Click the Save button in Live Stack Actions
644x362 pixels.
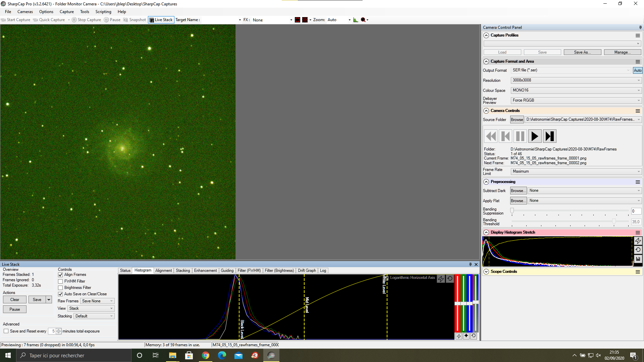click(37, 300)
